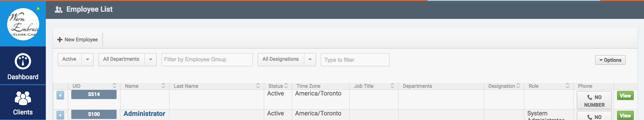Click the Type to filter field

355,60
